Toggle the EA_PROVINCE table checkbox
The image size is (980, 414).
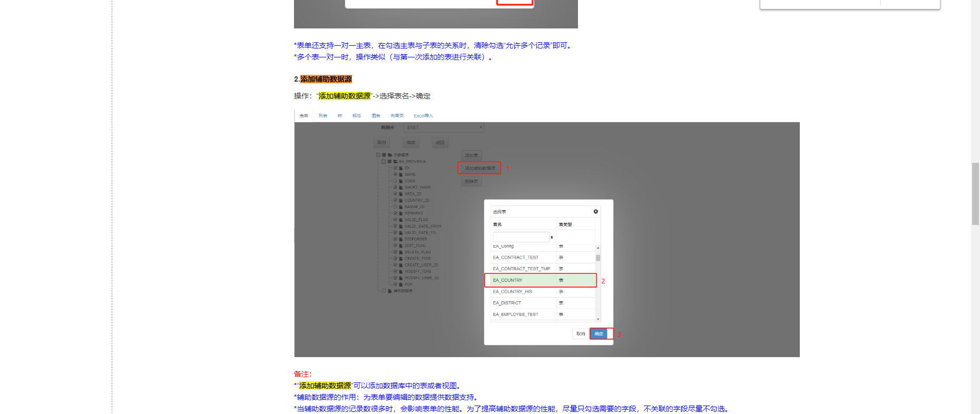[x=389, y=162]
